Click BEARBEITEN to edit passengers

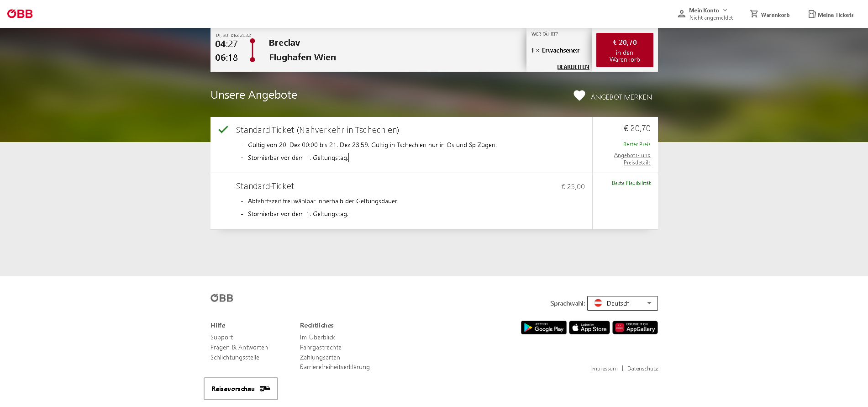(573, 67)
